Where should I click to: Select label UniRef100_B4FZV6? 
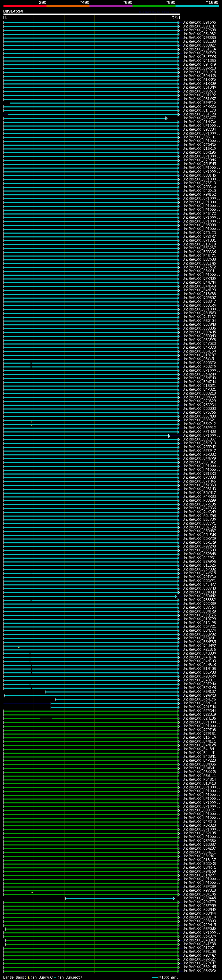tap(199, 57)
